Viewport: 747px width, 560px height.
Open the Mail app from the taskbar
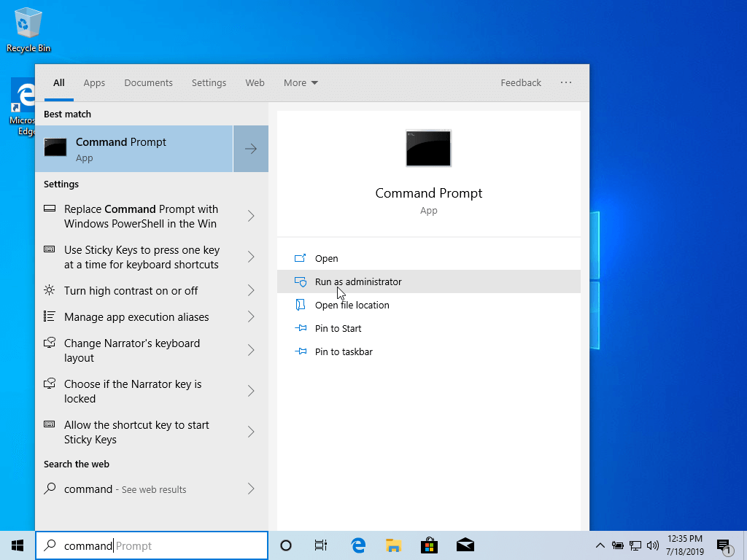click(x=465, y=545)
